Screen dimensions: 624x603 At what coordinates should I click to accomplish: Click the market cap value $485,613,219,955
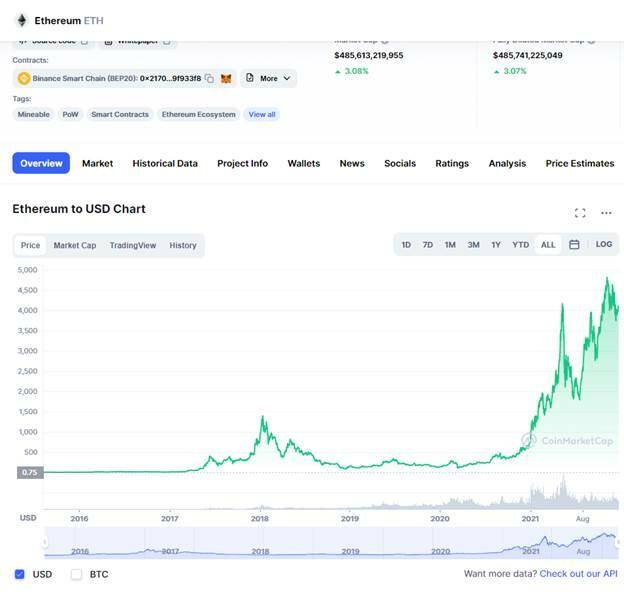[x=369, y=55]
